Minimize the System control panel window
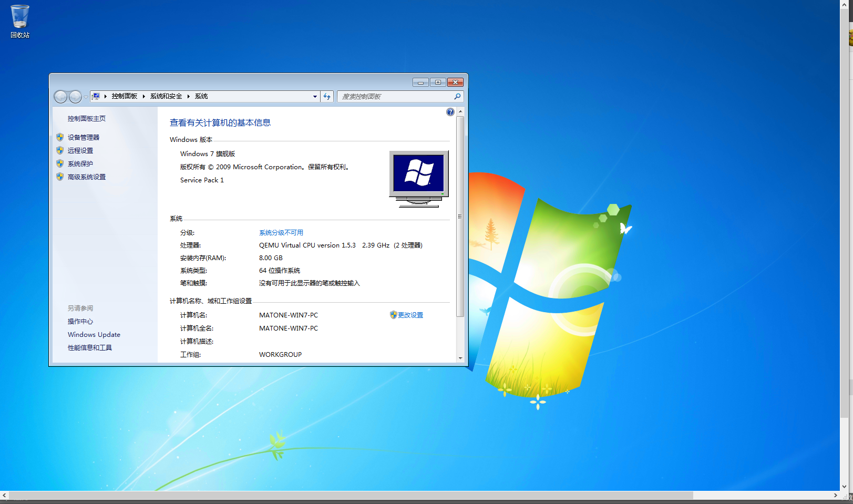This screenshot has height=504, width=853. 420,83
